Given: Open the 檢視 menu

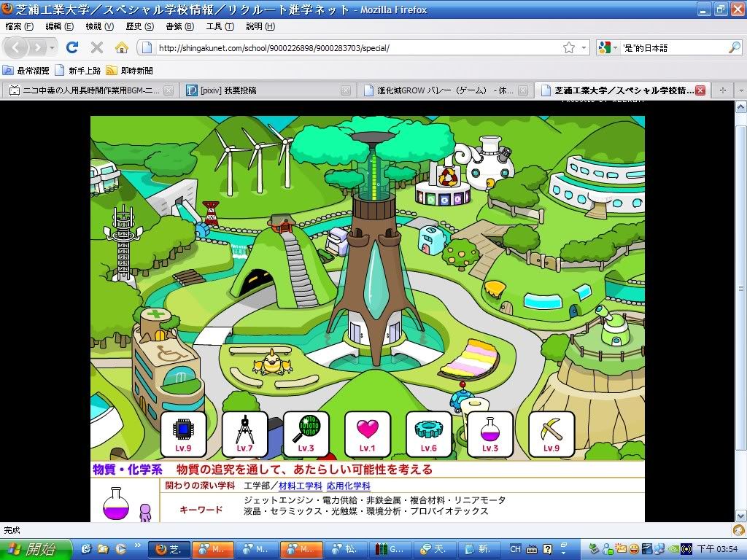Looking at the screenshot, I should coord(99,27).
